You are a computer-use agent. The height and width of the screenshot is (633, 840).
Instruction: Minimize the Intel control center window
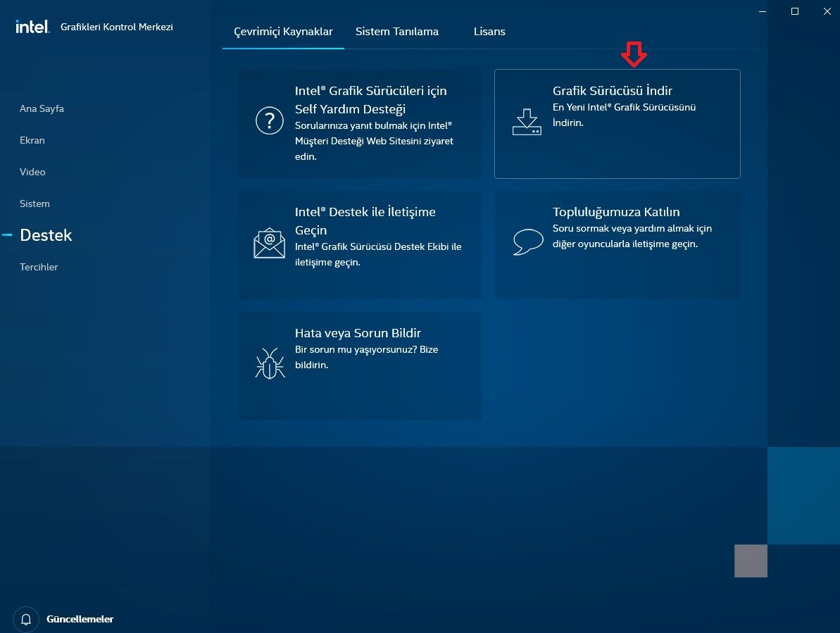[763, 11]
